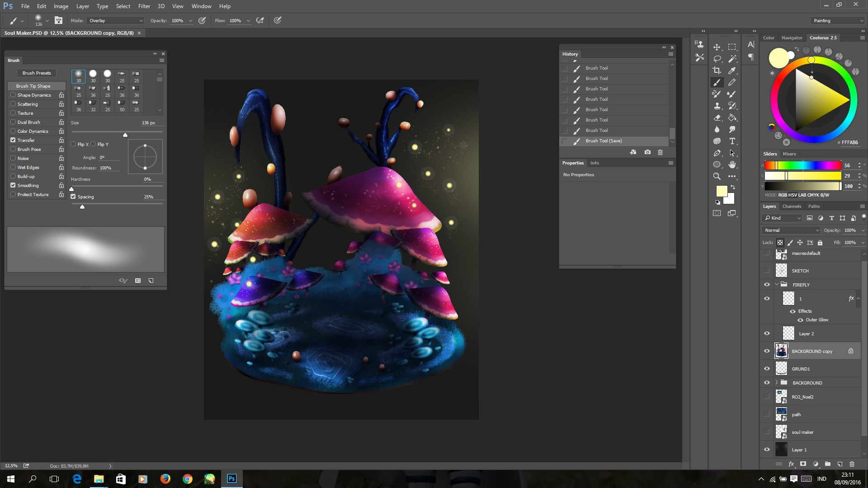The image size is (868, 488).
Task: Enable the Shape Dynamics brush option
Action: click(13, 95)
